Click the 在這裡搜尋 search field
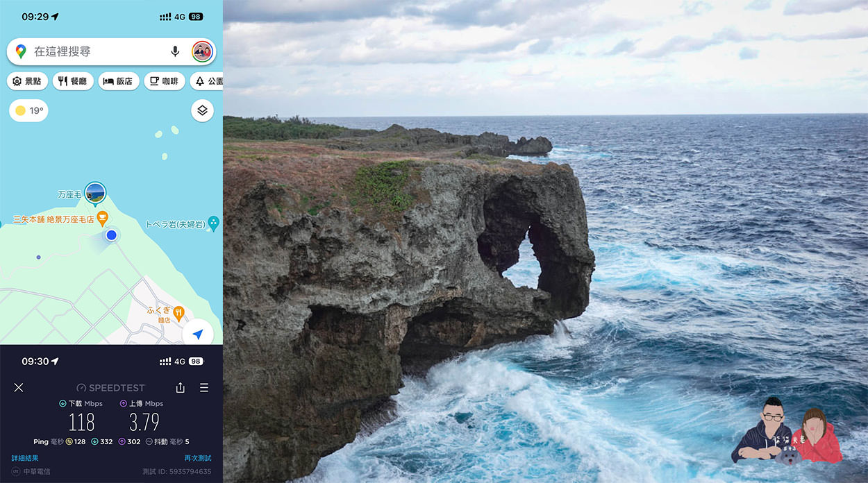Screen dimensions: 868x483 pos(97,51)
